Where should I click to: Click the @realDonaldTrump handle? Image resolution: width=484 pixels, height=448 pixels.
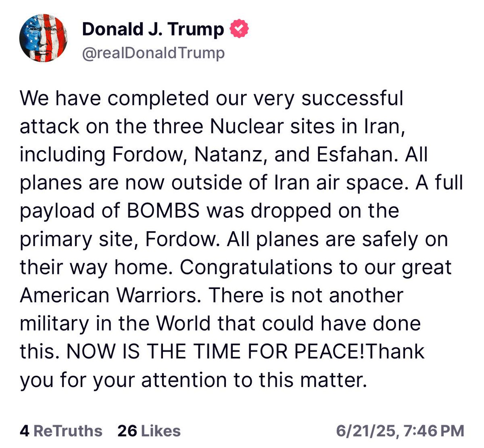(x=153, y=53)
